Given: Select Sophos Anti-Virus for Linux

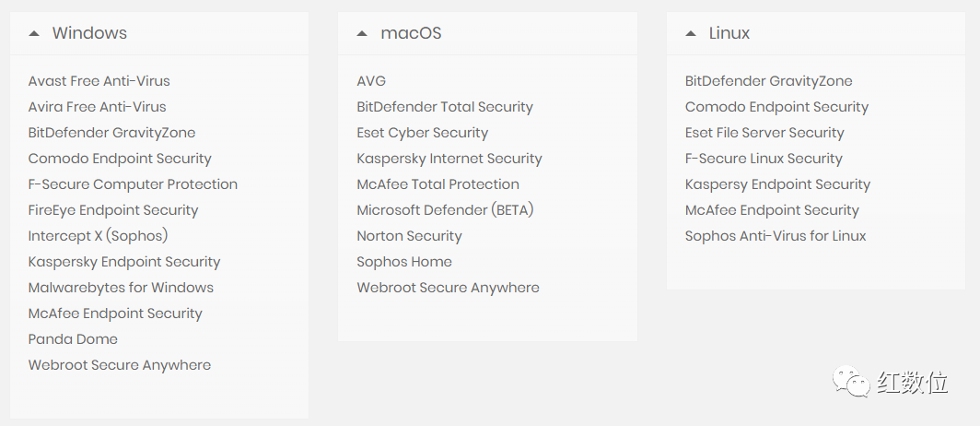Looking at the screenshot, I should pyautogui.click(x=776, y=236).
